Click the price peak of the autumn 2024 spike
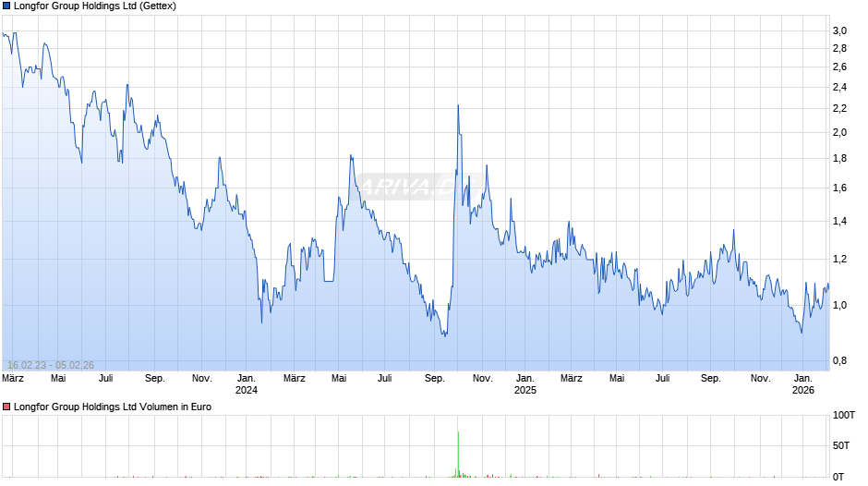This screenshot has width=868, height=486. click(x=458, y=105)
